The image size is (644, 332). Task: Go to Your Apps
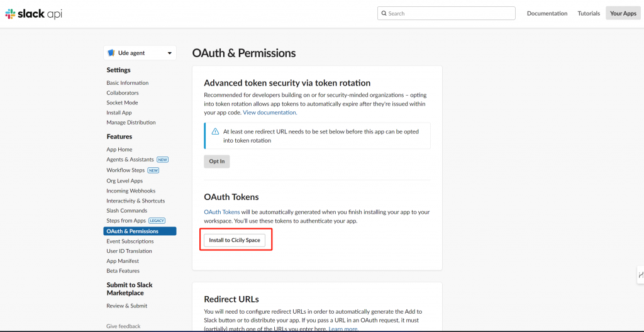pos(623,14)
